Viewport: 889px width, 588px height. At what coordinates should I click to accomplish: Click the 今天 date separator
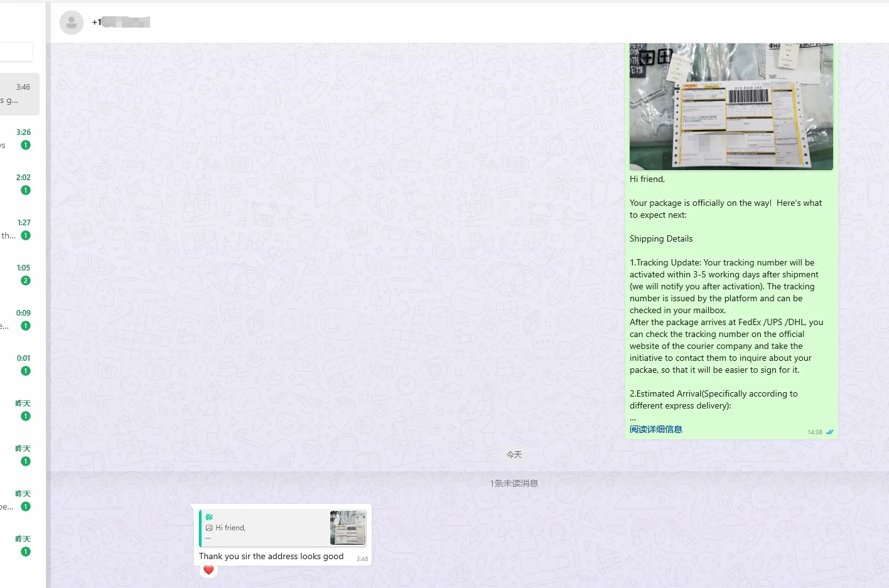pos(514,454)
